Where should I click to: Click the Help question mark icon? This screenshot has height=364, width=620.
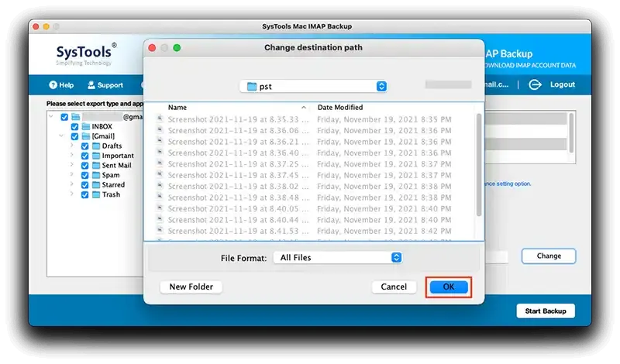coord(53,85)
